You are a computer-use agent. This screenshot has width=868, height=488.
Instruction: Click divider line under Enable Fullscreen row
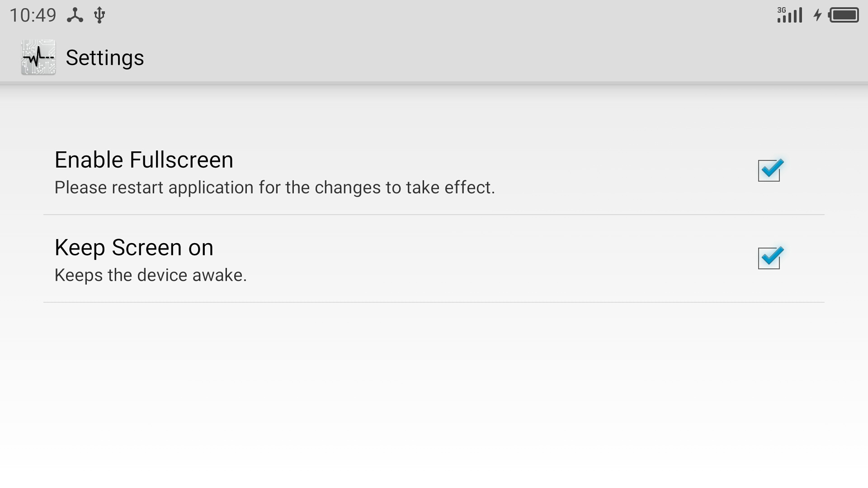tap(434, 215)
